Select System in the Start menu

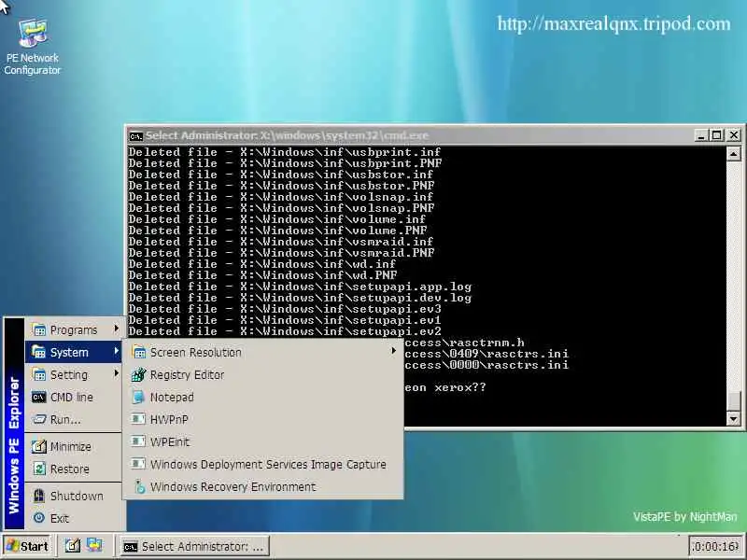pyautogui.click(x=75, y=352)
